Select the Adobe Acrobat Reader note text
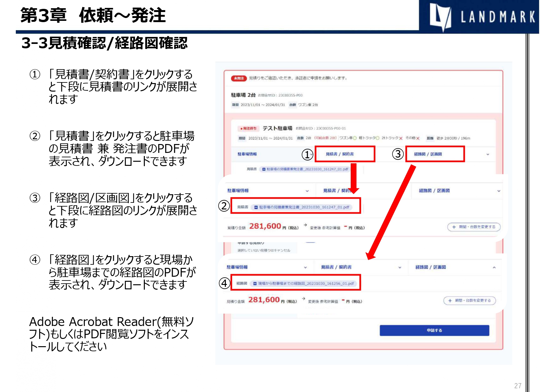This screenshot has width=555, height=392. [111, 334]
